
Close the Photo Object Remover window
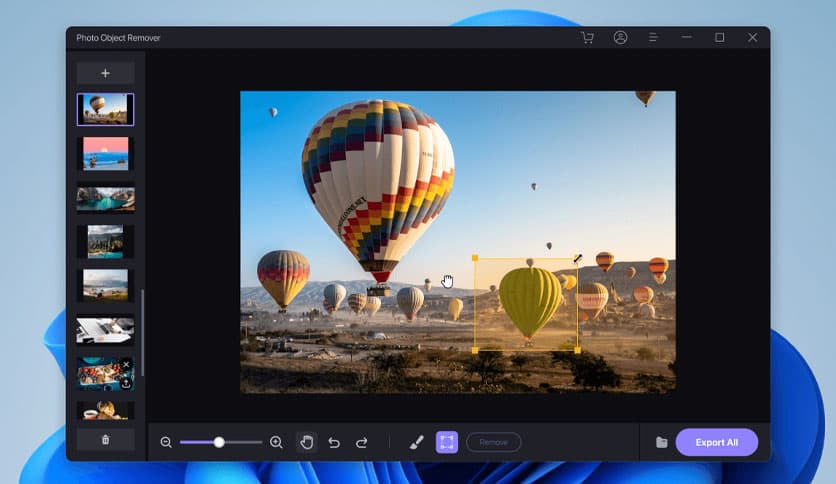[x=752, y=37]
